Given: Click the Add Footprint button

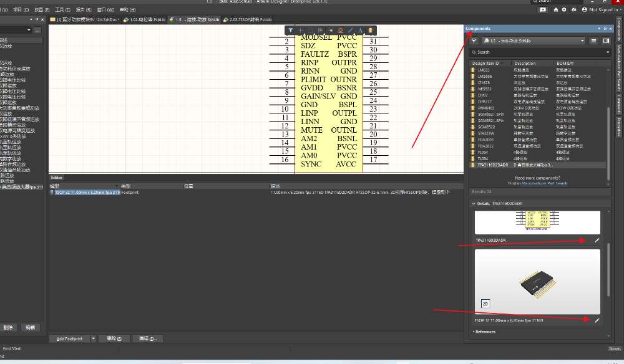Looking at the screenshot, I should pyautogui.click(x=70, y=338).
